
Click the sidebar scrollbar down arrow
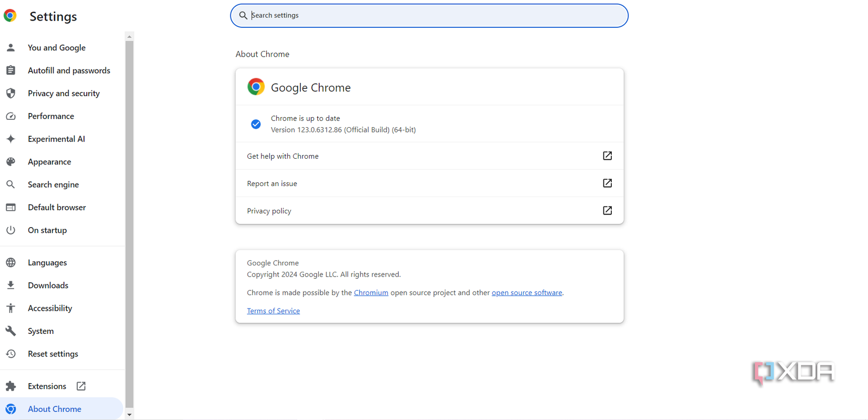129,415
